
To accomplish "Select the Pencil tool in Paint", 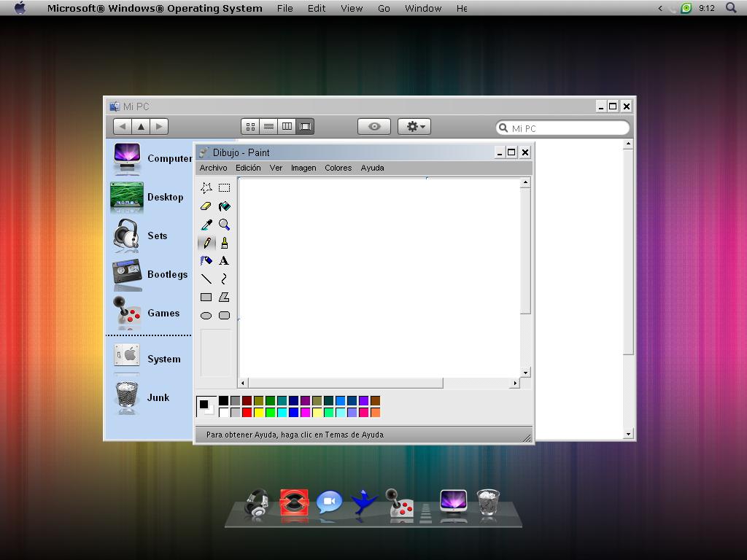I will (x=206, y=243).
